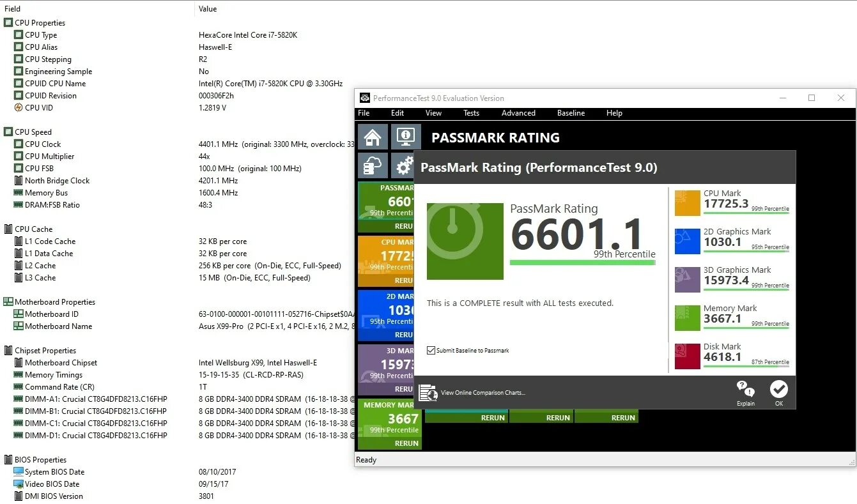Click the PerformanceTest title bar app icon

pos(364,98)
